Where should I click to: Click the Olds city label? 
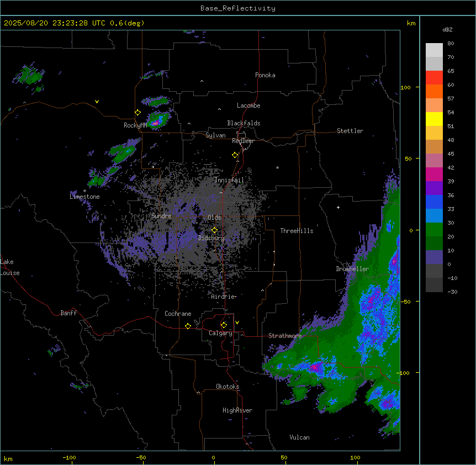pos(214,218)
